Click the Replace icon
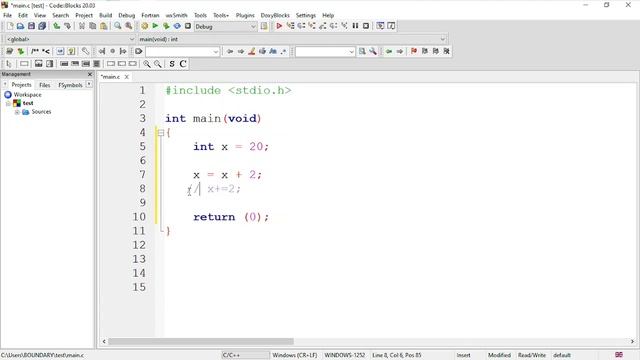Screen dimensions: 640x360 pyautogui.click(x=129, y=26)
